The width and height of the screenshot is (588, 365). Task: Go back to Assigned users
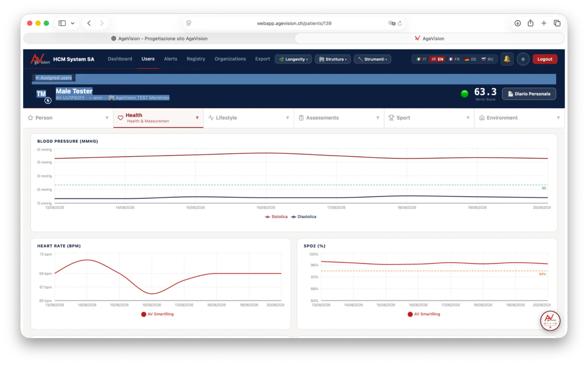(54, 78)
